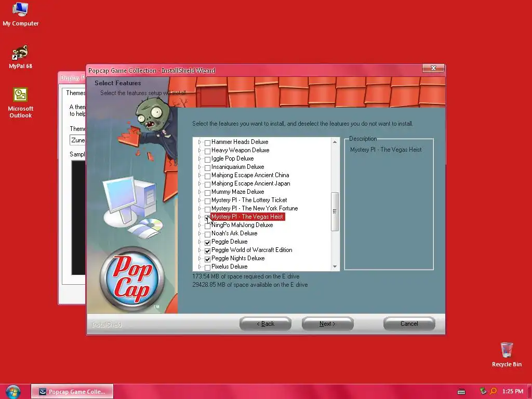Image resolution: width=532 pixels, height=399 pixels.
Task: Select Mystery PI - The Lottery Ticket entry
Action: [249, 200]
